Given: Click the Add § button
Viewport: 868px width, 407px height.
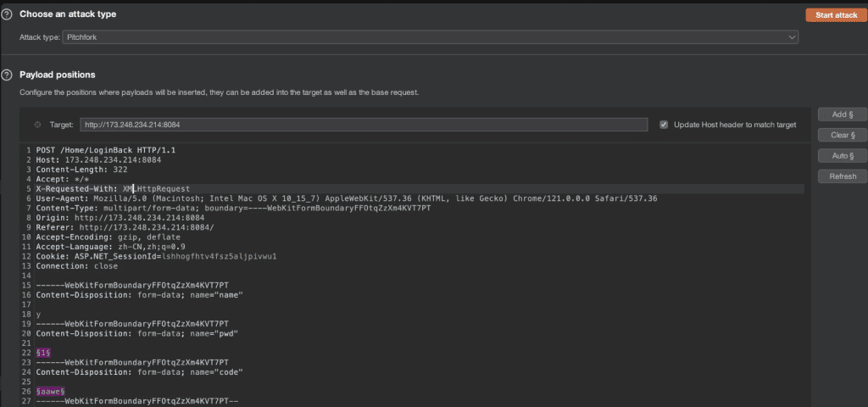Looking at the screenshot, I should tap(842, 114).
